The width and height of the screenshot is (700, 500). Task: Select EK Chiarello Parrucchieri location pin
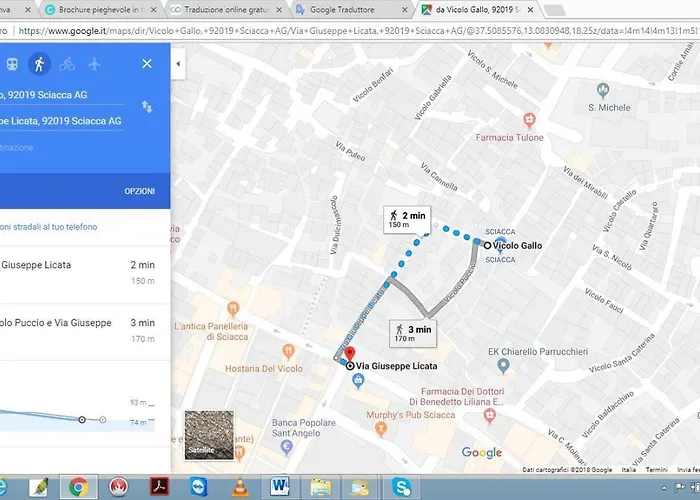point(504,367)
